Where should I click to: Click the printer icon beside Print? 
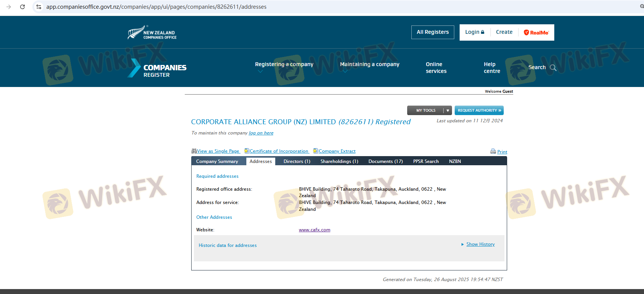point(493,152)
